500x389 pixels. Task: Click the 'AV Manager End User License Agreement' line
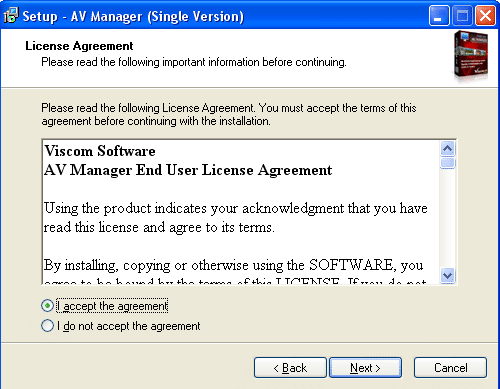click(x=188, y=170)
